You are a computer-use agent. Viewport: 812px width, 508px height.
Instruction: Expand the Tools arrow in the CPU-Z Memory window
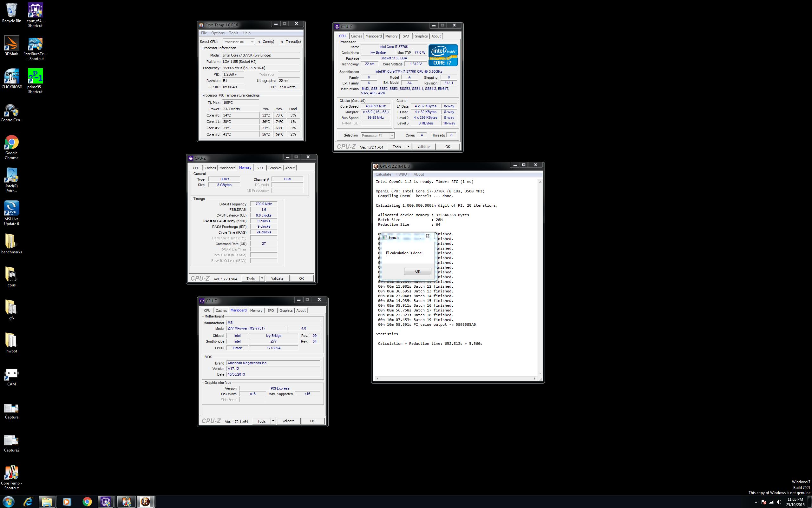(262, 278)
